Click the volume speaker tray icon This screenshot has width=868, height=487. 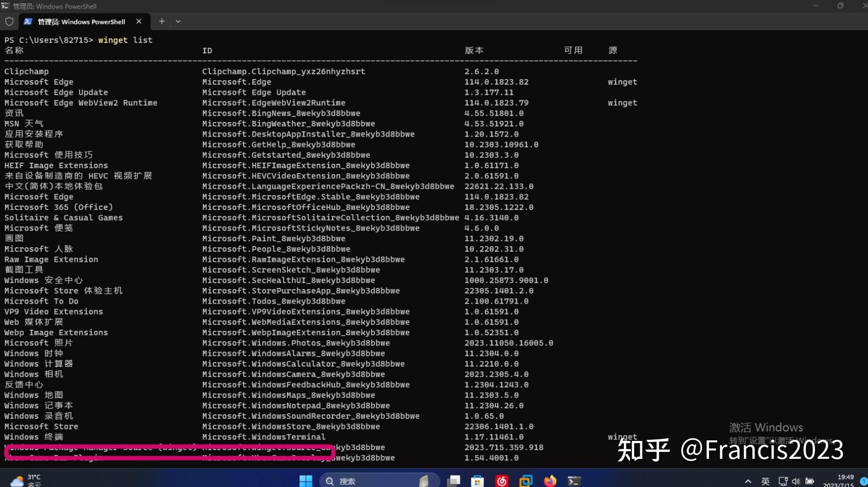tap(796, 481)
